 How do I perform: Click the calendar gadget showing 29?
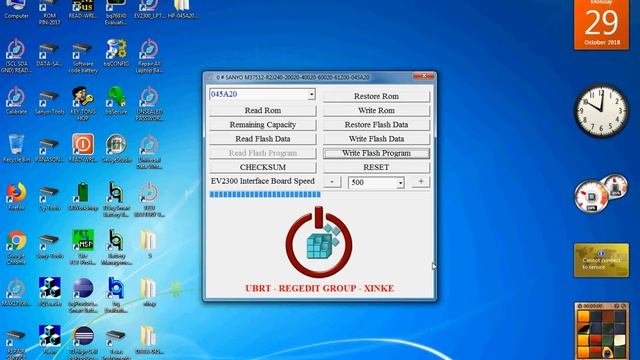[601, 24]
